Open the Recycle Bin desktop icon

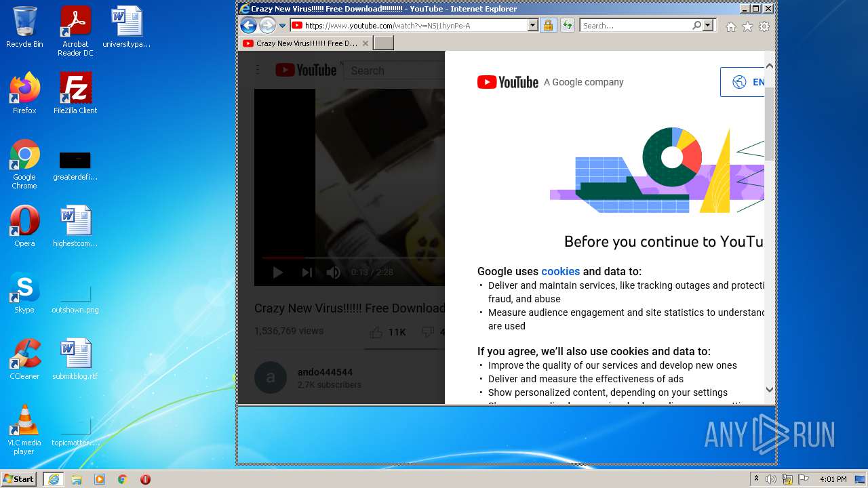[24, 27]
